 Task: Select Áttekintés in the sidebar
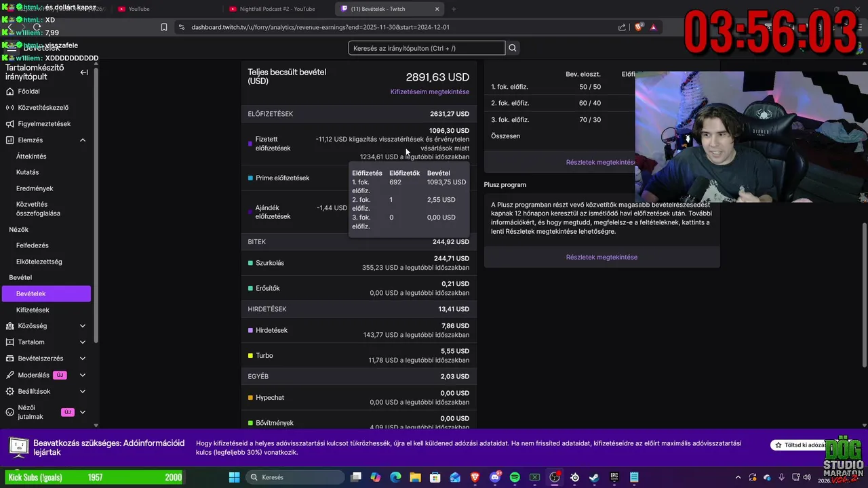click(31, 156)
